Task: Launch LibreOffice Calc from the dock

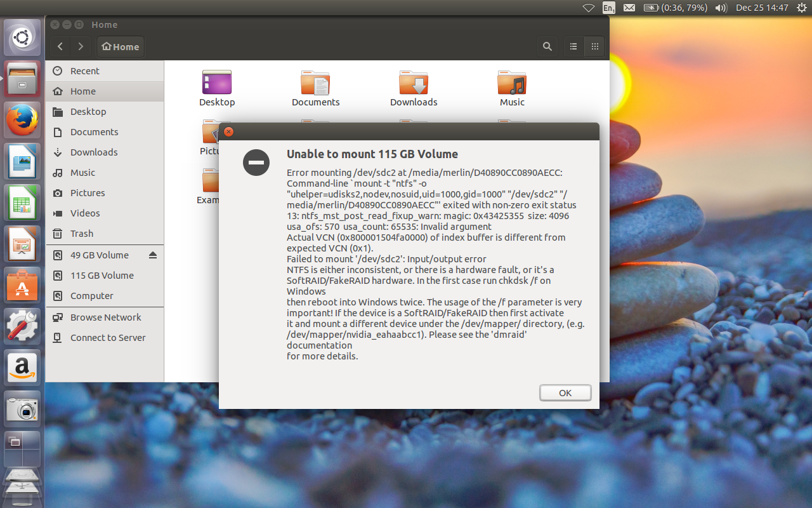Action: (x=22, y=203)
